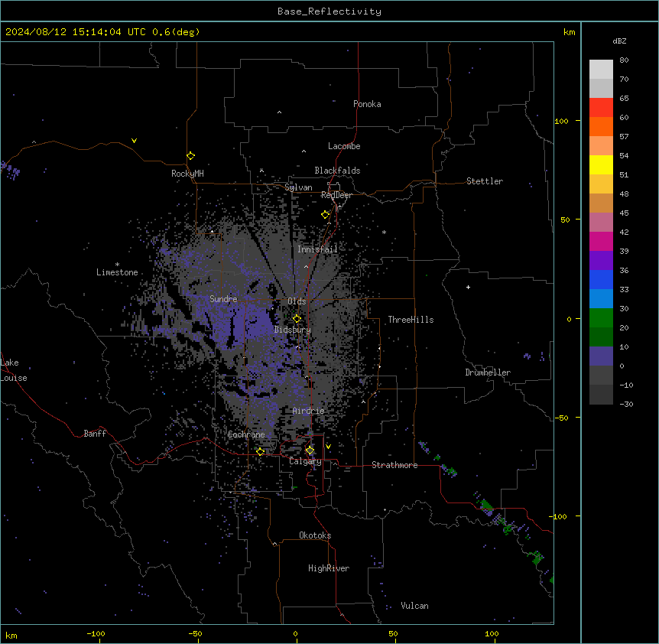Select the red 60-65 dBZ legend color

point(601,108)
